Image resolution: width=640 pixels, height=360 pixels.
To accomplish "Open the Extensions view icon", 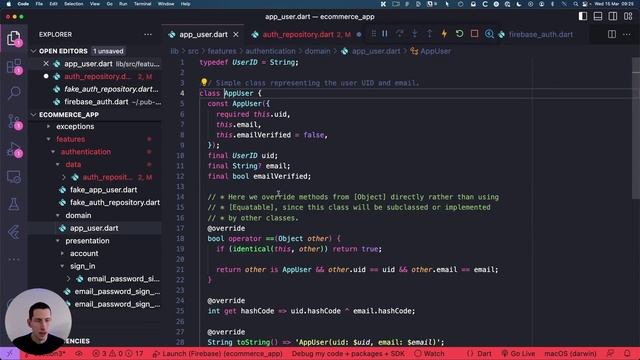I will [14, 66].
